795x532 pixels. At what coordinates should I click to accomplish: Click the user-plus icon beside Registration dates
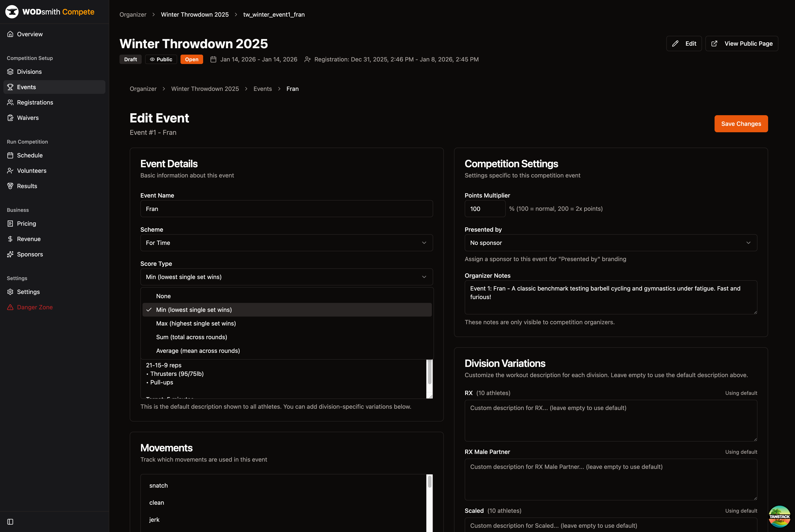pyautogui.click(x=307, y=59)
